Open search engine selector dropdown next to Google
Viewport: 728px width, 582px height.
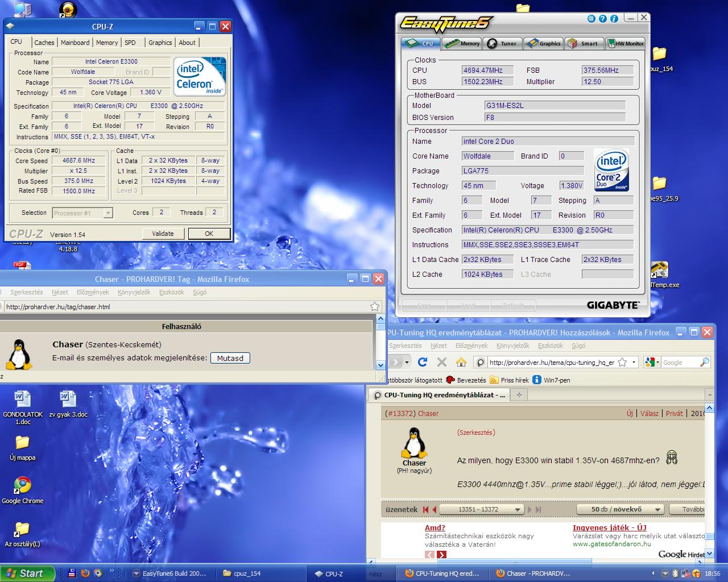pos(657,362)
